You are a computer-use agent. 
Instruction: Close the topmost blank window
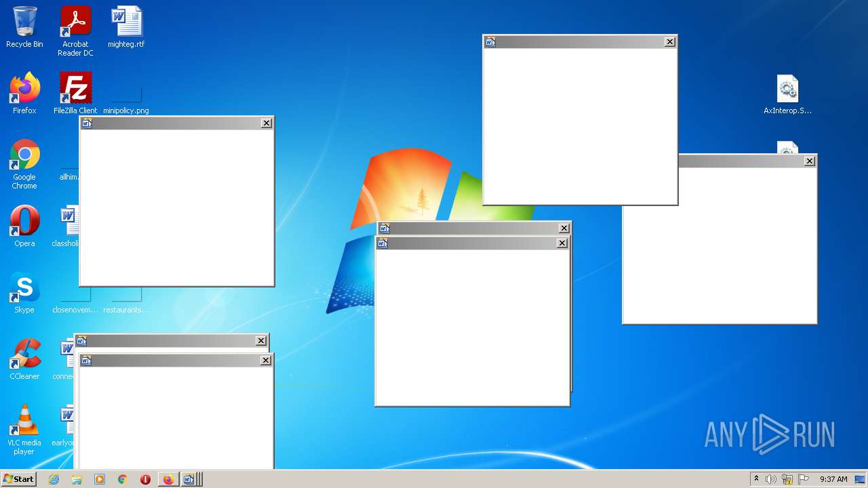pos(670,41)
